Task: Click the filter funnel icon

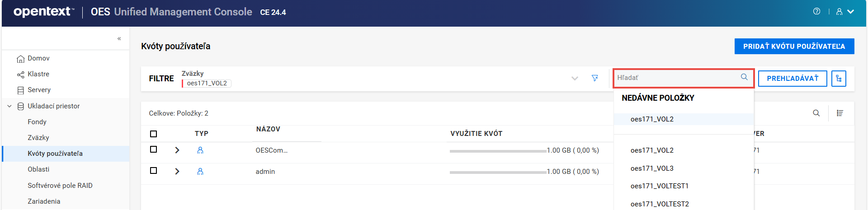Action: click(595, 78)
